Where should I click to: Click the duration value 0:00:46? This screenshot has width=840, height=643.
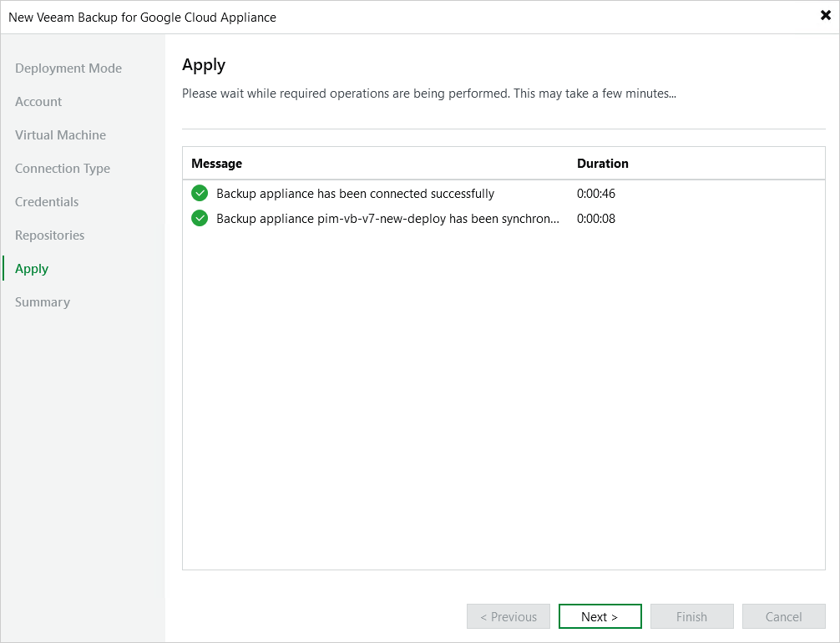point(596,194)
